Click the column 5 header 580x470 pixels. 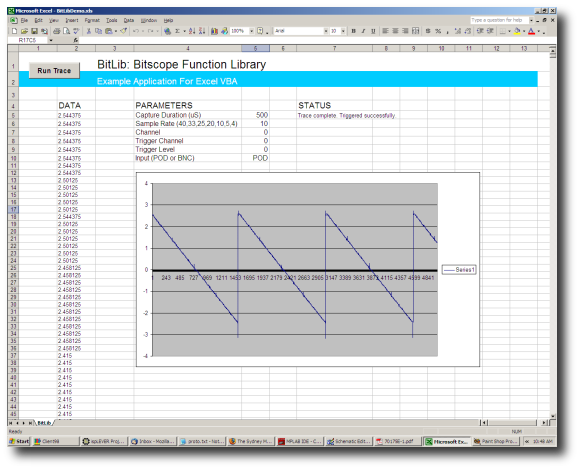click(255, 48)
